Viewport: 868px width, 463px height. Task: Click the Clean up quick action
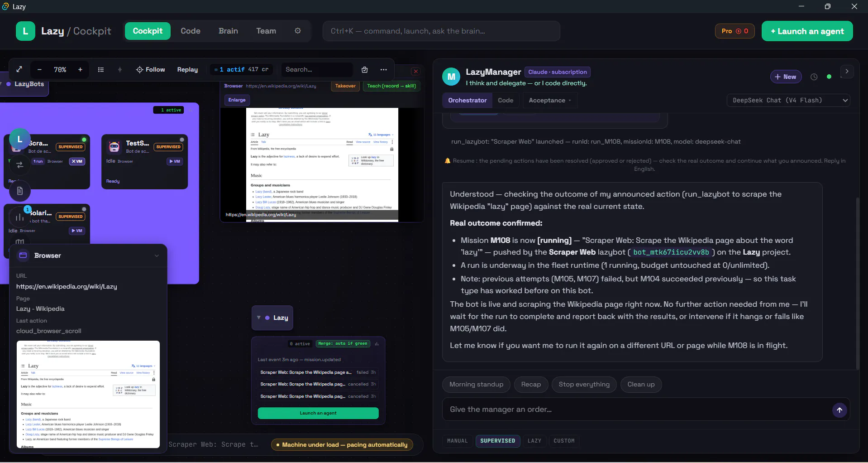click(x=641, y=385)
